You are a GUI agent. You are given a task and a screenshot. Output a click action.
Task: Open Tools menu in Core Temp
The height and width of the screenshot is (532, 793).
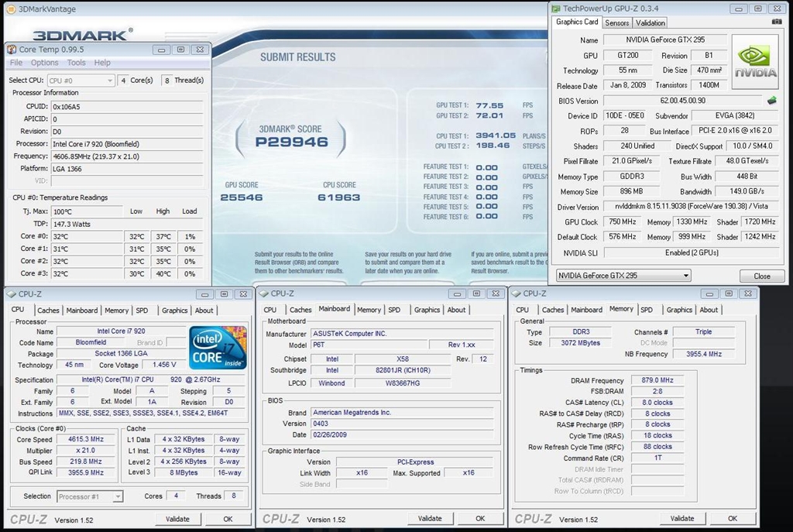click(x=76, y=63)
